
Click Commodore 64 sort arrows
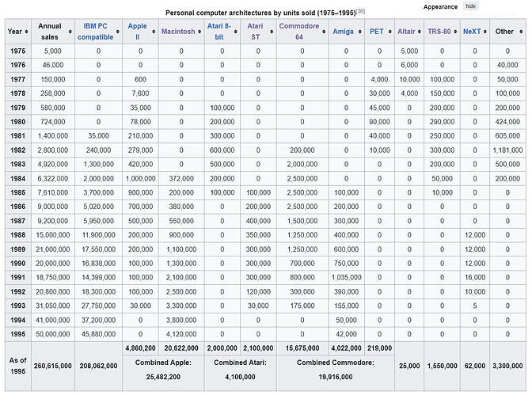click(324, 32)
